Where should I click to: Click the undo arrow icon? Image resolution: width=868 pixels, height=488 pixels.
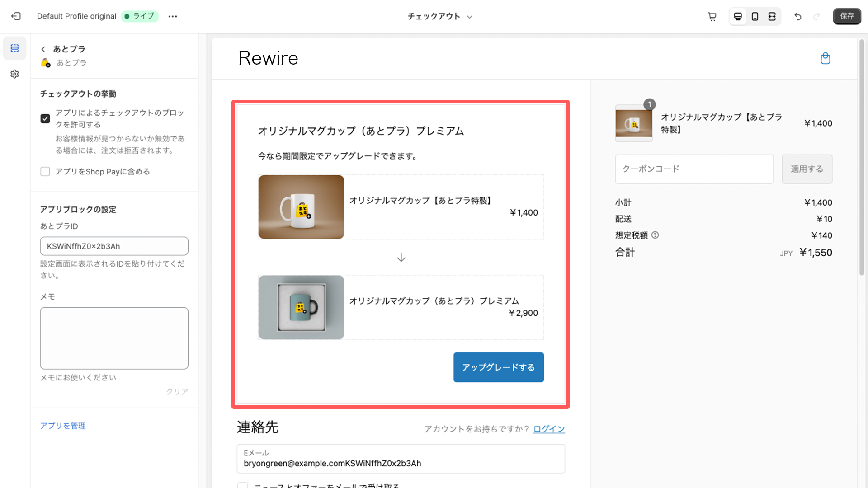coord(798,17)
